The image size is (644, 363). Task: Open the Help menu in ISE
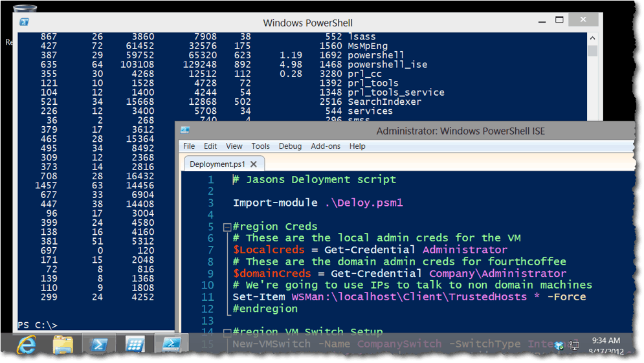357,146
